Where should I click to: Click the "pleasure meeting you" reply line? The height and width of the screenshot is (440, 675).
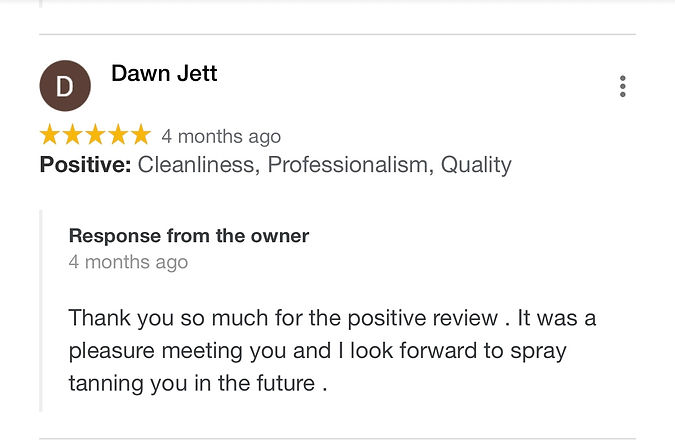click(317, 351)
